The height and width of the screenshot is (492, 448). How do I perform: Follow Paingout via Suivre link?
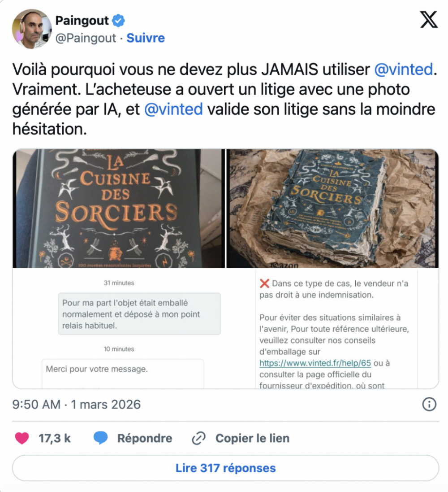tap(146, 38)
